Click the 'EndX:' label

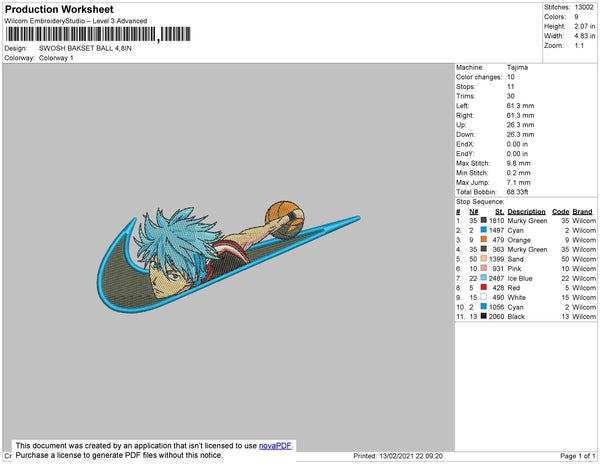(465, 144)
